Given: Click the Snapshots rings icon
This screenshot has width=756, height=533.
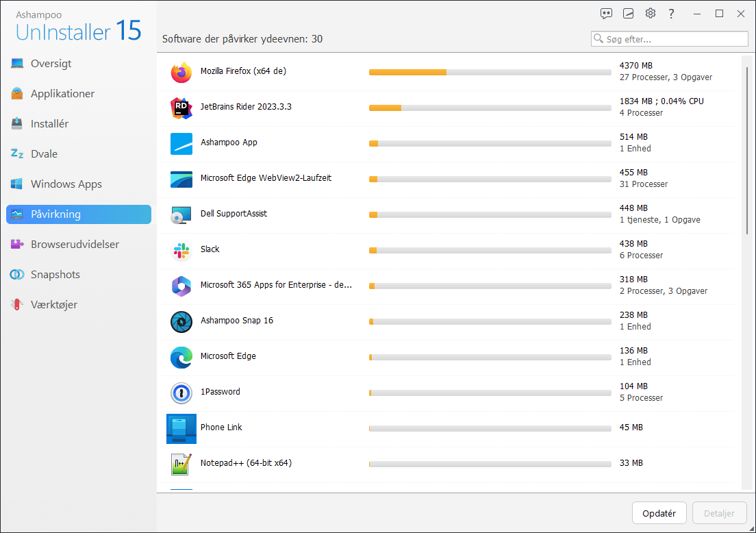Looking at the screenshot, I should pos(17,275).
